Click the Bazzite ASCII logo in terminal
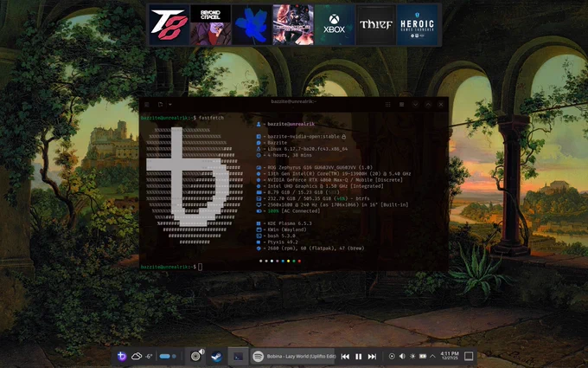 coord(195,186)
